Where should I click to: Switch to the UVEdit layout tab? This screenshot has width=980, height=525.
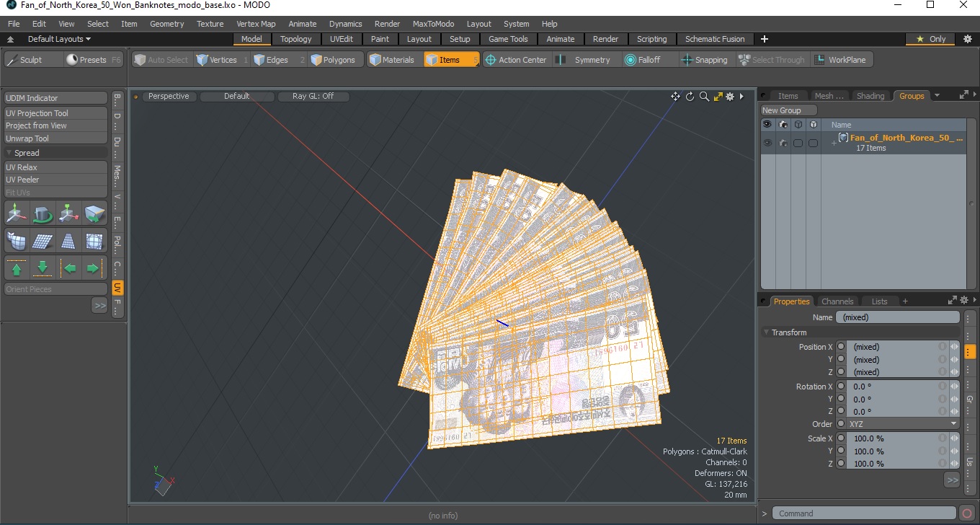pyautogui.click(x=342, y=39)
